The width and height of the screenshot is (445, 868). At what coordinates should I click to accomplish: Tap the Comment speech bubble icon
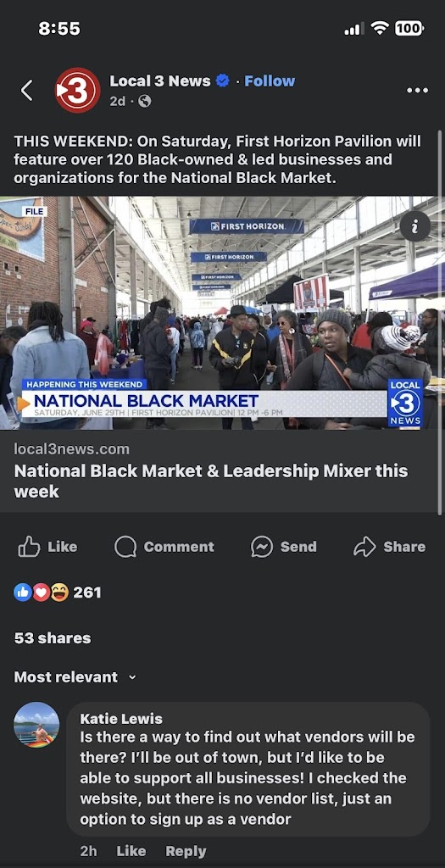[x=125, y=547]
